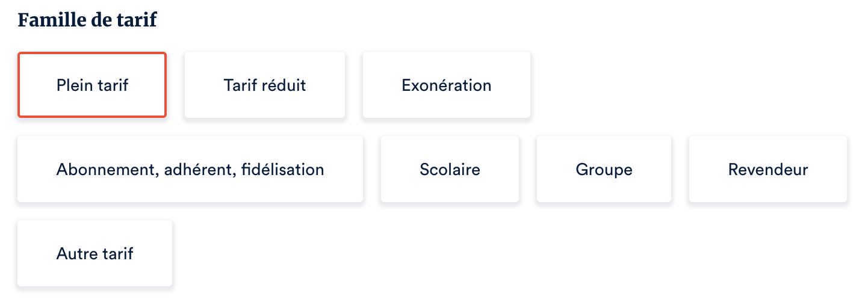The width and height of the screenshot is (868, 308).
Task: Choose the Groupe rate option
Action: coord(604,169)
